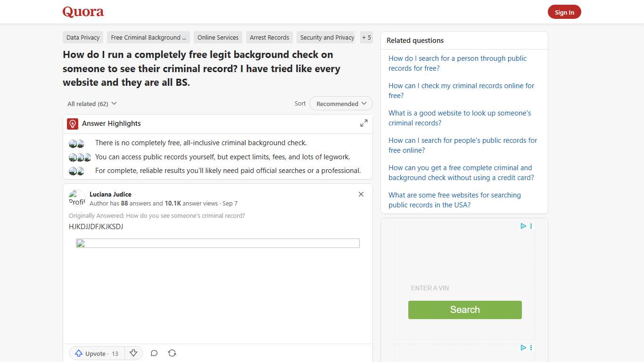This screenshot has height=362, width=644.
Task: Open comments on the answer
Action: pyautogui.click(x=154, y=353)
